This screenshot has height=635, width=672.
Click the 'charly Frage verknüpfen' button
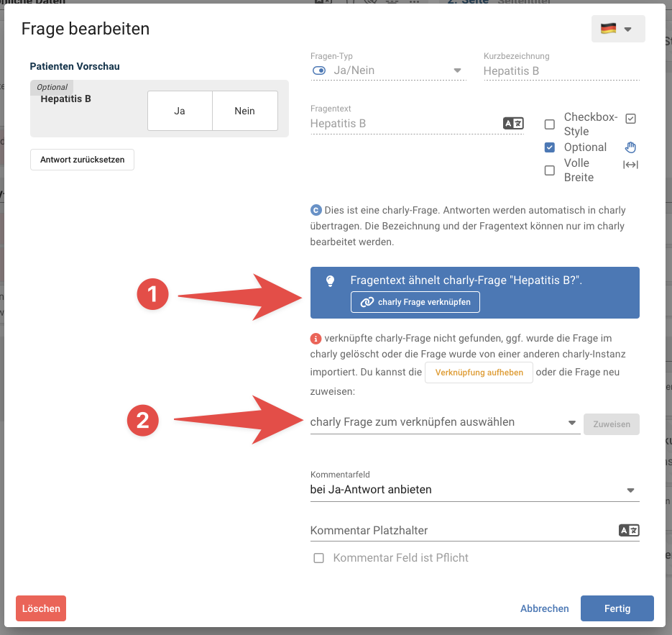pos(415,302)
